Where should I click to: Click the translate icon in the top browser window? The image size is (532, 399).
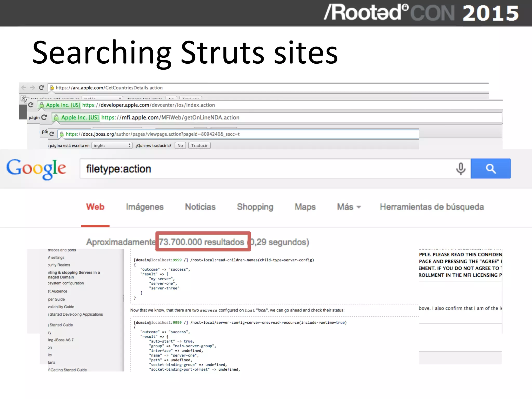coord(24,99)
